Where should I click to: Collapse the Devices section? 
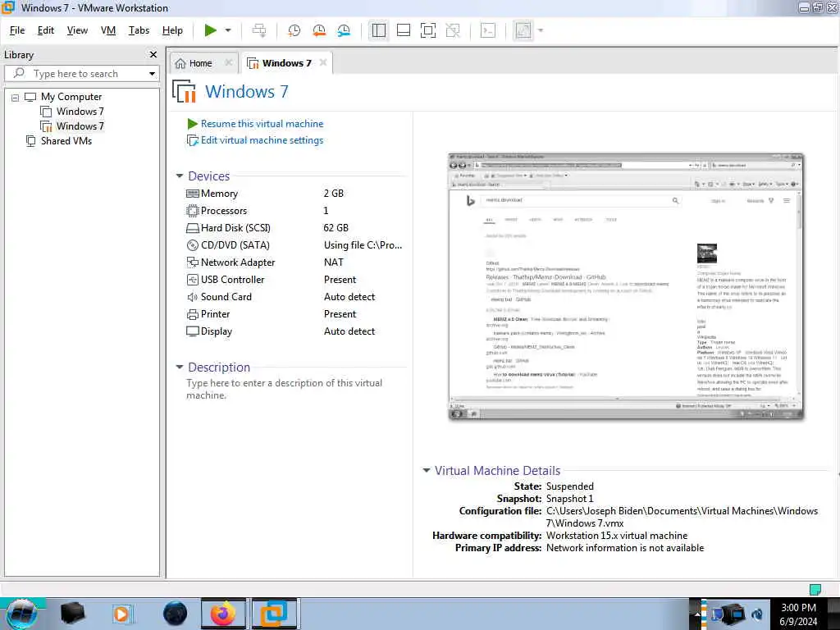pyautogui.click(x=180, y=176)
